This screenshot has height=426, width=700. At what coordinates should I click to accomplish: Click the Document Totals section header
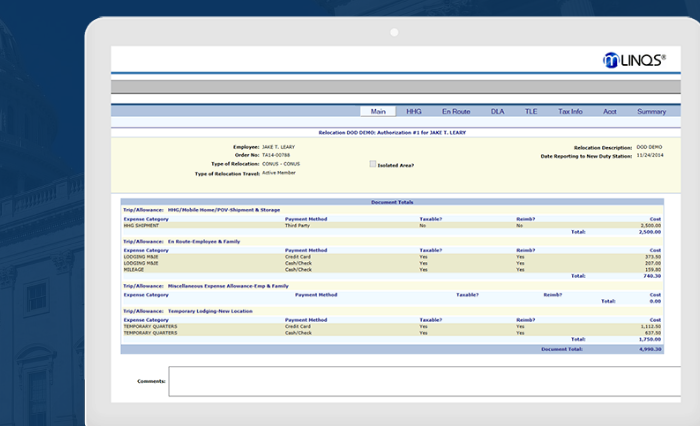(392, 202)
